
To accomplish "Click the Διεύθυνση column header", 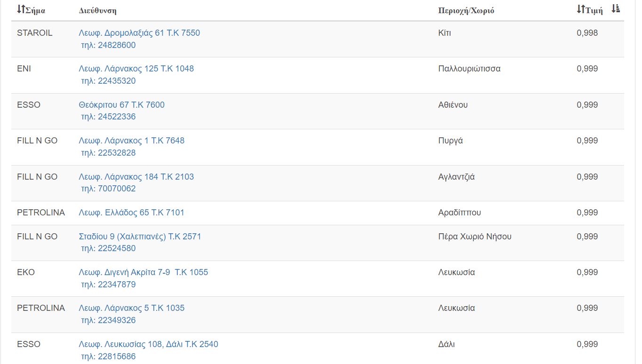I will 98,11.
